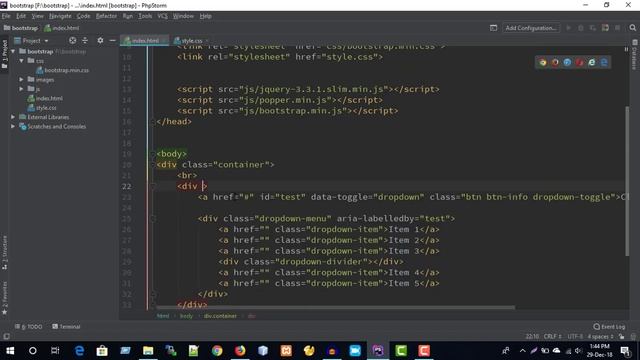
Task: Select the index.html editor tab
Action: click(x=144, y=41)
